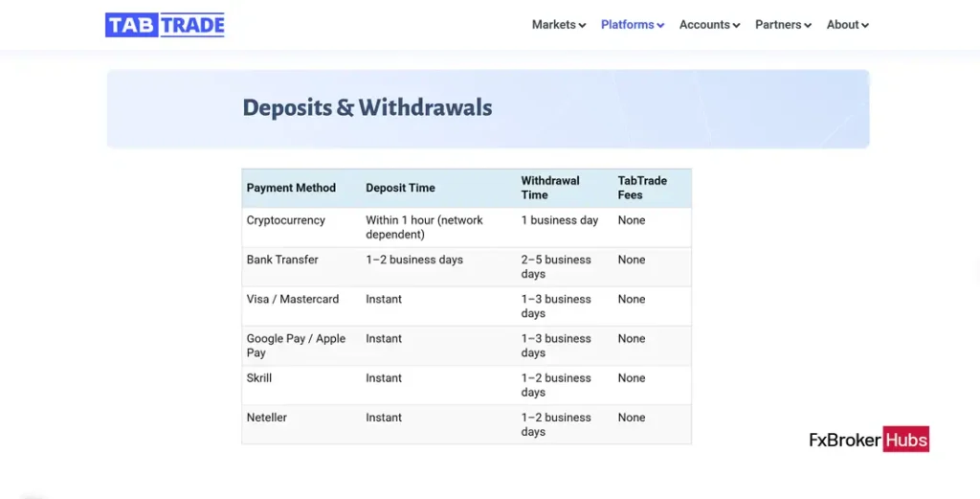This screenshot has height=499, width=980.
Task: Select Bank Transfer row fees None cell
Action: 632,260
